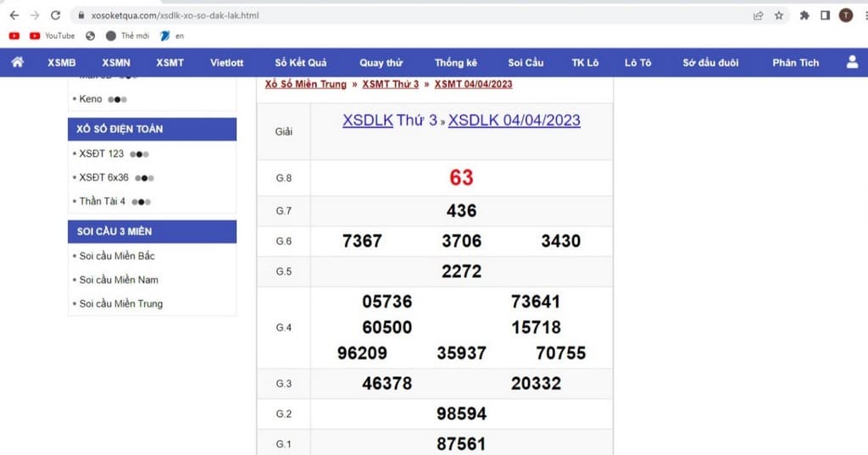Click the G.4 number 73641

click(x=536, y=302)
